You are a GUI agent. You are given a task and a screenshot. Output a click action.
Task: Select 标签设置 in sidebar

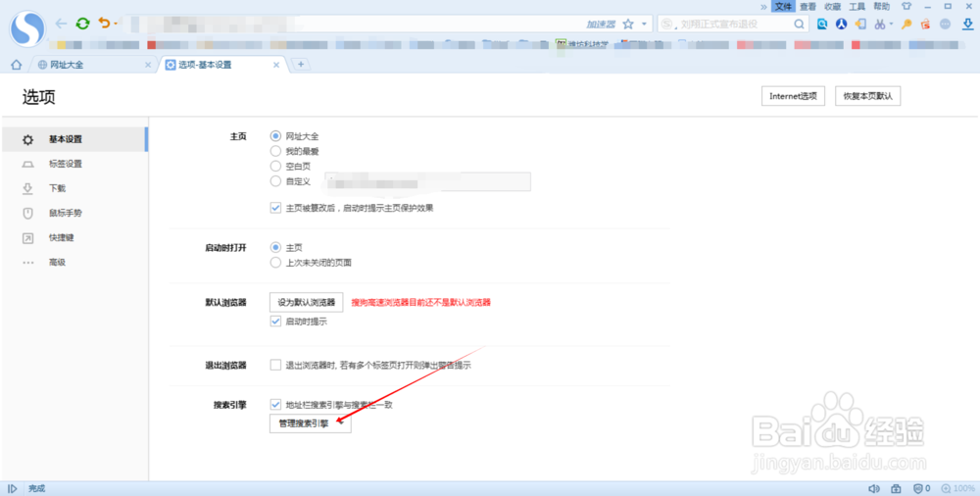(x=74, y=164)
